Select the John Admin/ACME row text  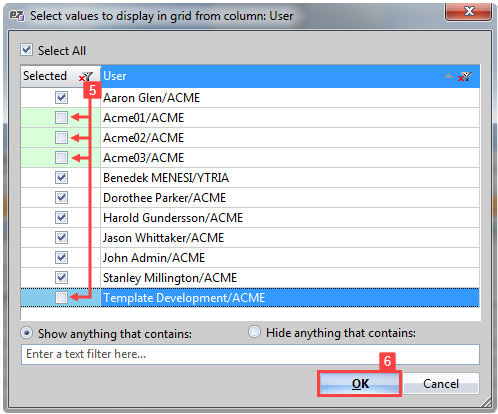[154, 258]
